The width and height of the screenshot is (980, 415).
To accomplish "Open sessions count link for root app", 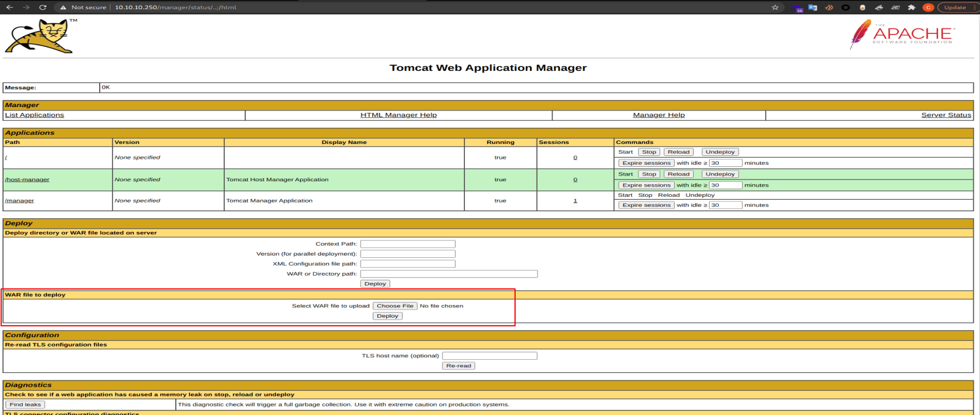I will pos(575,158).
